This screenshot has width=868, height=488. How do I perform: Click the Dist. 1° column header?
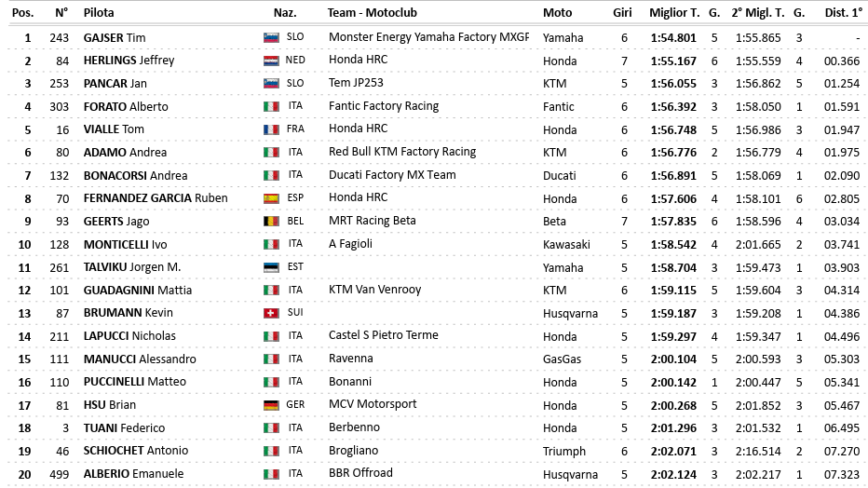click(843, 13)
